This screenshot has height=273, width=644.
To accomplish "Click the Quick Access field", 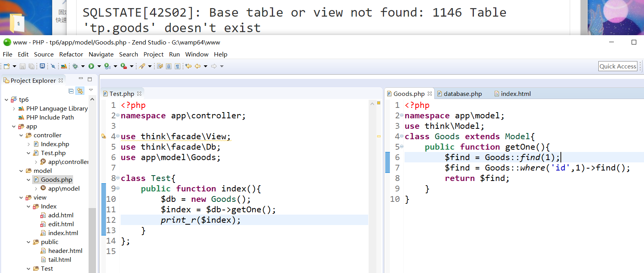I will (x=617, y=67).
